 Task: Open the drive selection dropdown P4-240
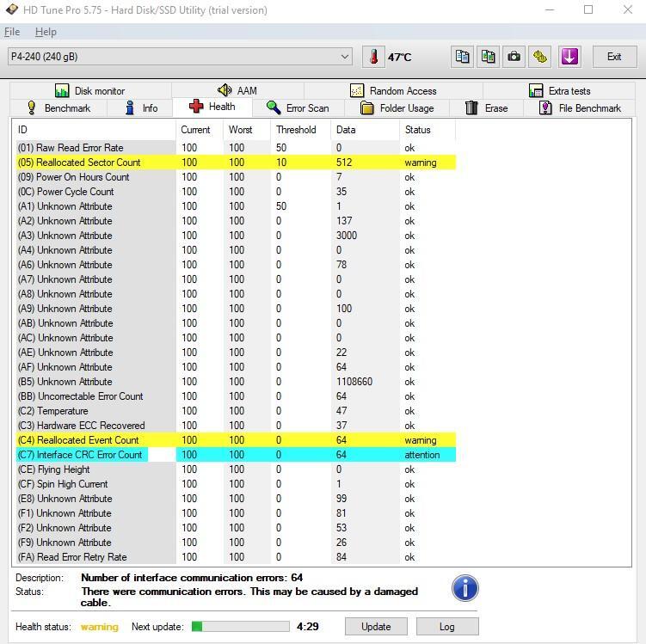pyautogui.click(x=180, y=57)
